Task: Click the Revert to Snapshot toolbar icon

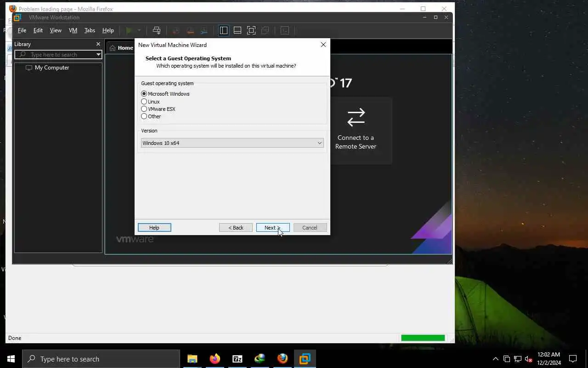Action: pos(190,30)
